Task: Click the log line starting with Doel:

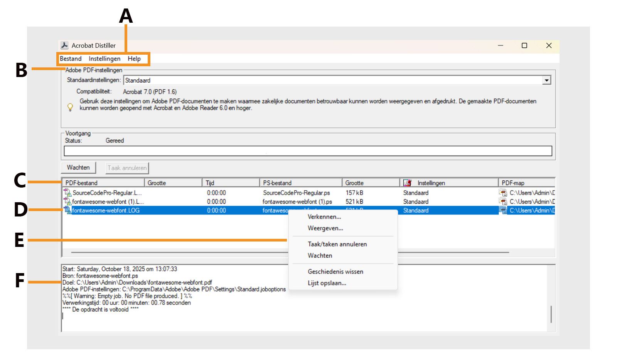Action: click(137, 282)
